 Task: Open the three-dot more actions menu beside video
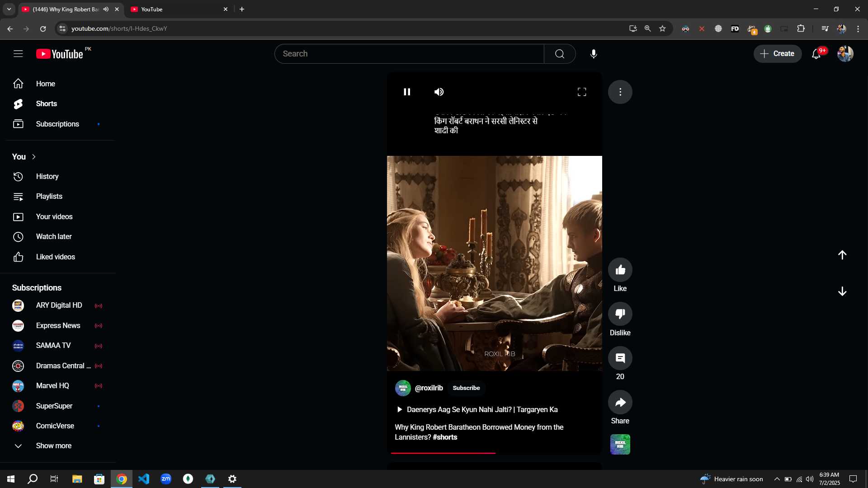point(620,92)
